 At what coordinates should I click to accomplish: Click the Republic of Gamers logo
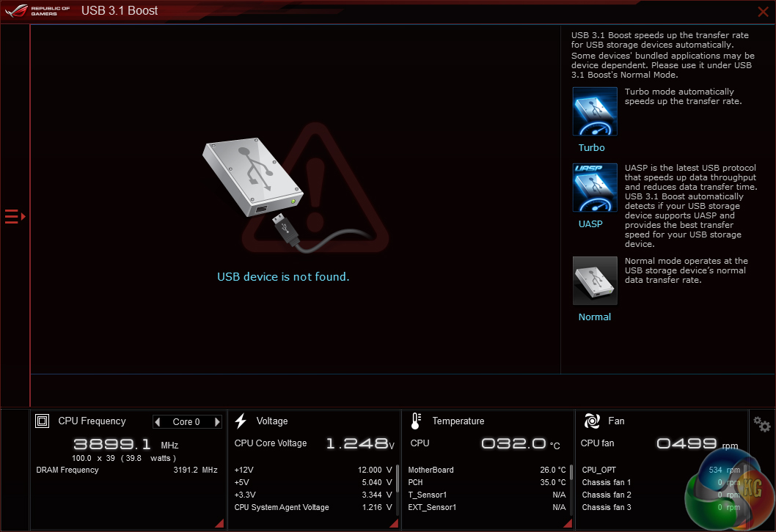pos(37,10)
